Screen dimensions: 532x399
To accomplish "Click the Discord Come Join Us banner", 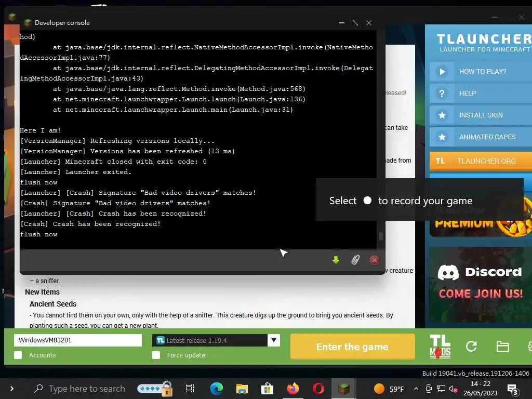I will point(481,284).
